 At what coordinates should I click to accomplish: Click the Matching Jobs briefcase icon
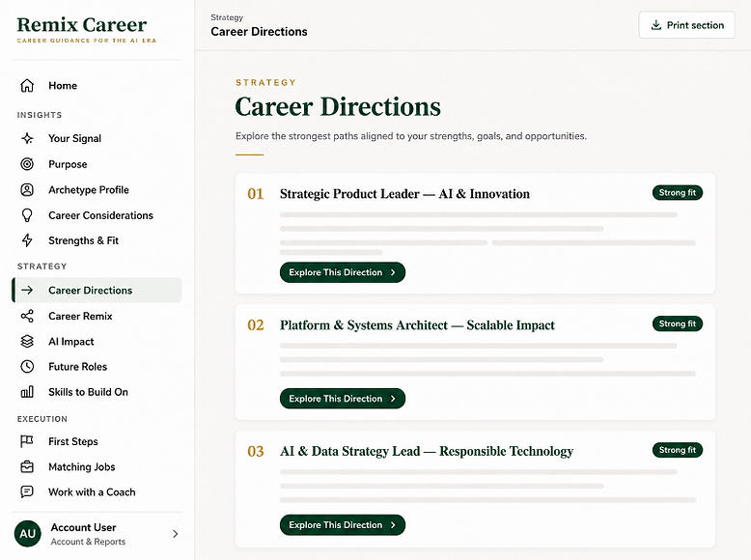pyautogui.click(x=27, y=466)
